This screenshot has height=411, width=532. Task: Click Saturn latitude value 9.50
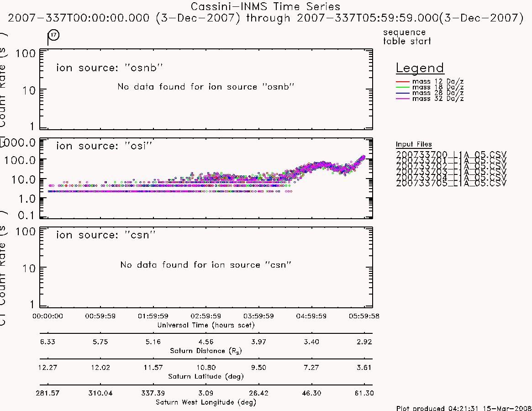pyautogui.click(x=258, y=368)
